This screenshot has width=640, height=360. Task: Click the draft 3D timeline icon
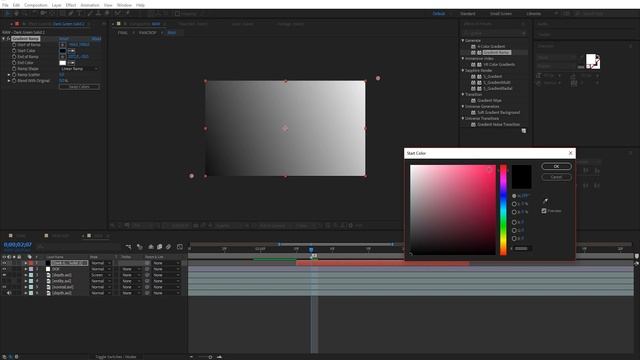[140, 247]
